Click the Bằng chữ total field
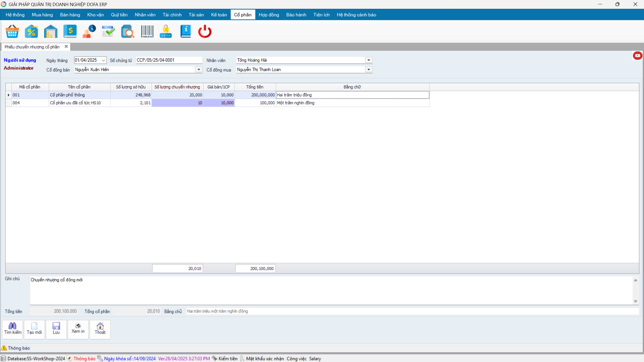The height and width of the screenshot is (362, 644). (412, 311)
